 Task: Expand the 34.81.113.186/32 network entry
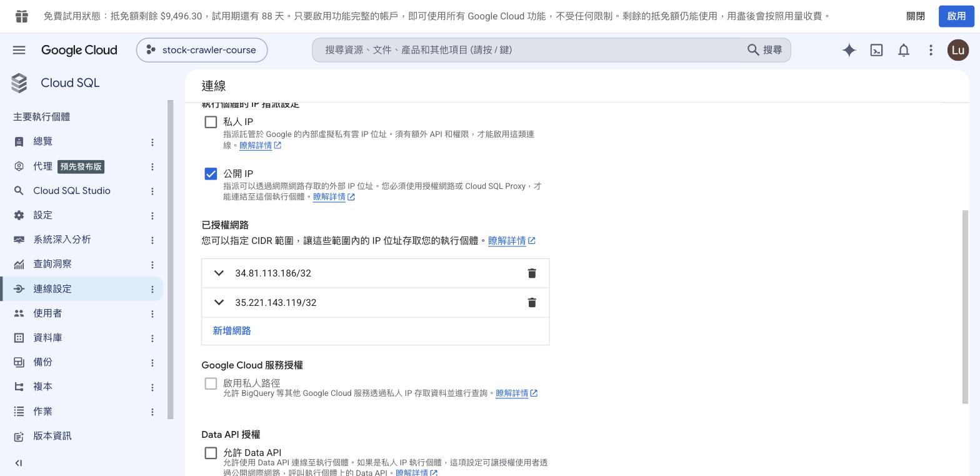(x=219, y=273)
